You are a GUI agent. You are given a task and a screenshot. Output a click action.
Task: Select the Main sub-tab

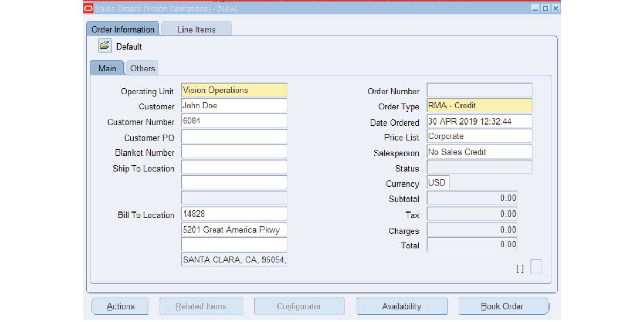[x=107, y=68]
